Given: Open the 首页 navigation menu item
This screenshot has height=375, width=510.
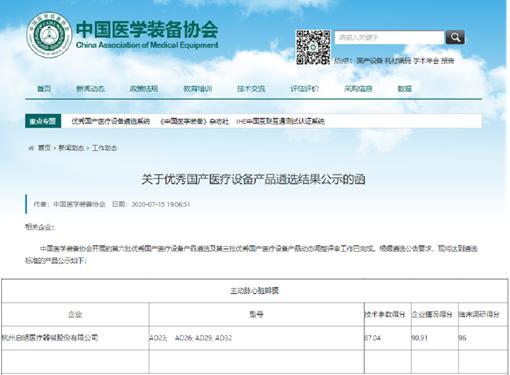Looking at the screenshot, I should [44, 89].
